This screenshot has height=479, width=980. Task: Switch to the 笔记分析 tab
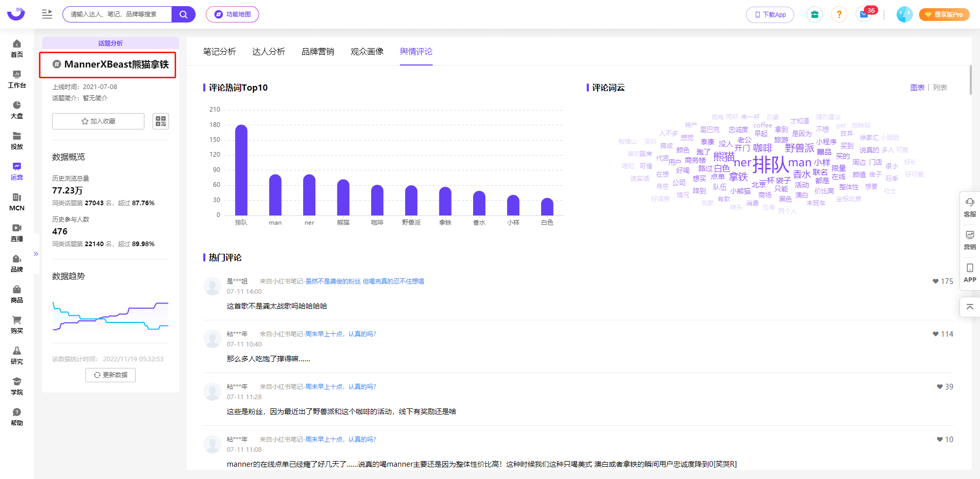(220, 51)
